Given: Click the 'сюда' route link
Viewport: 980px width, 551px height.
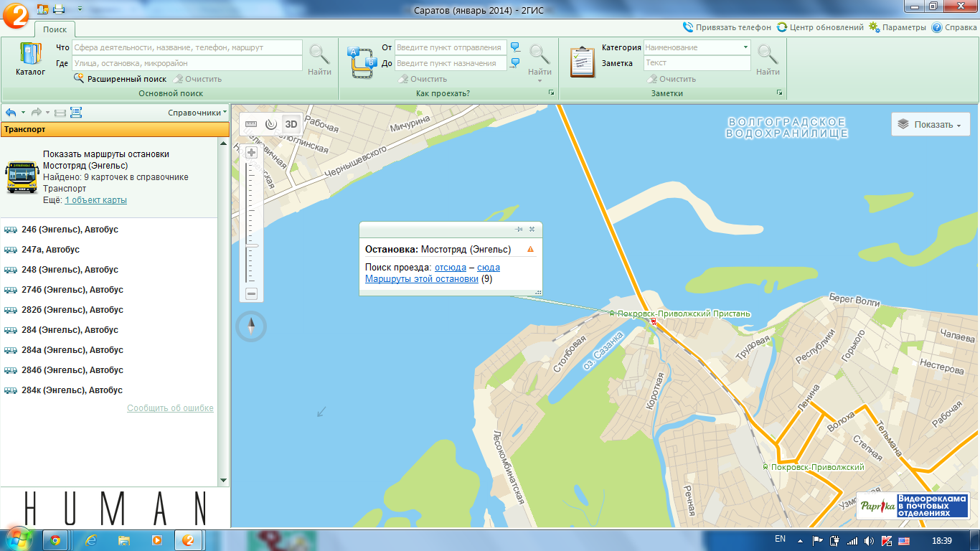Looking at the screenshot, I should click(x=489, y=268).
